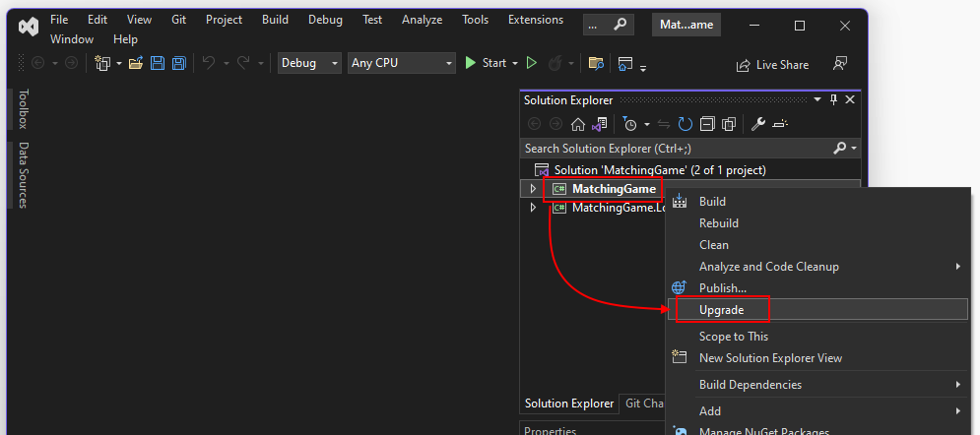This screenshot has width=980, height=435.
Task: Click the magnifier in the title bar search box
Action: click(x=620, y=25)
